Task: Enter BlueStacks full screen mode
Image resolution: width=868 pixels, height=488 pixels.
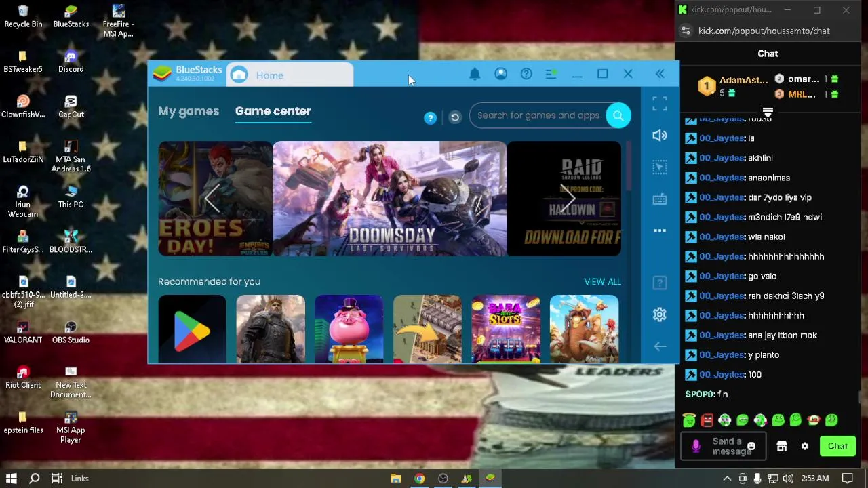Action: [660, 103]
